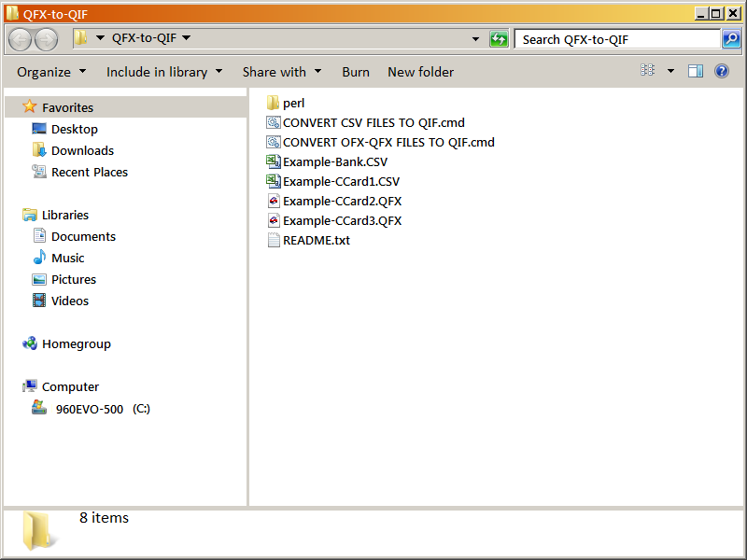Viewport: 747px width, 560px height.
Task: Click the Burn toolbar button
Action: tap(356, 72)
